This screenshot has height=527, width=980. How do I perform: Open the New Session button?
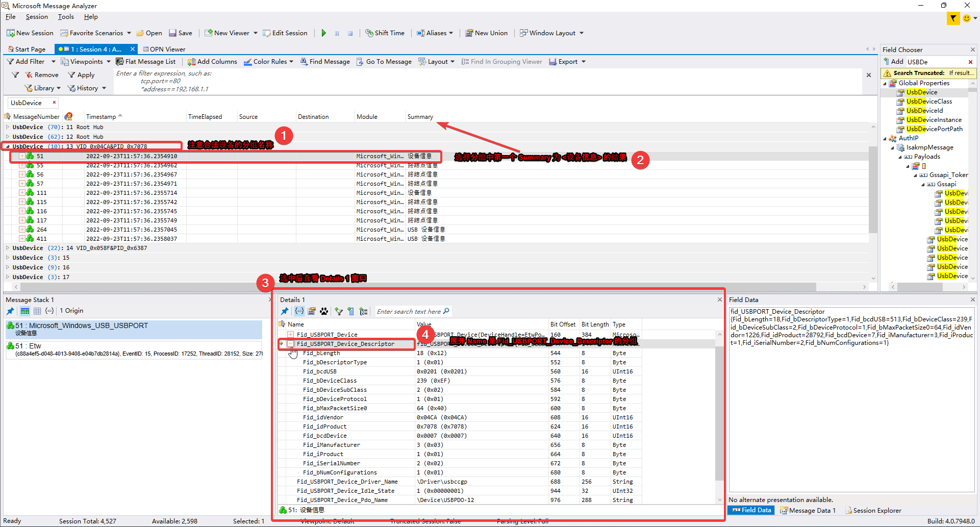point(30,33)
